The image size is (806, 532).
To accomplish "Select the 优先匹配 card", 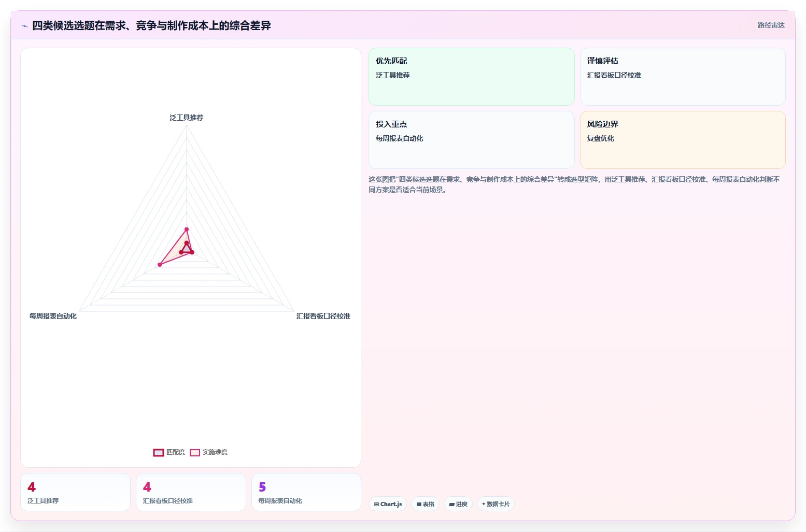I will 472,77.
